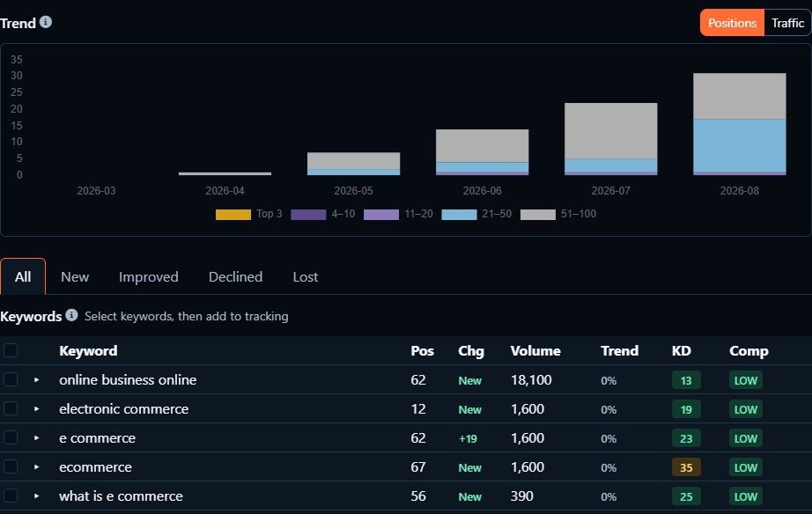Toggle the Top 3 legend swatch
Image resolution: width=812 pixels, height=514 pixels.
coord(233,214)
